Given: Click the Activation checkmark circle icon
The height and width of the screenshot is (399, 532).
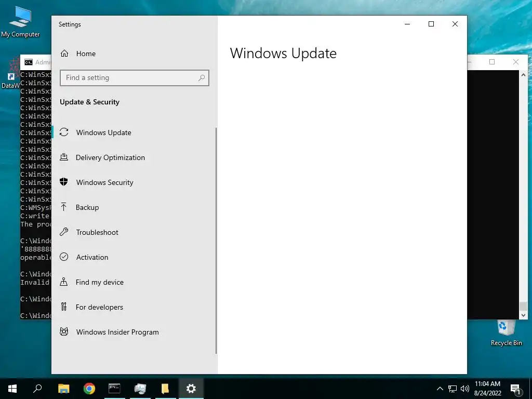Looking at the screenshot, I should [x=64, y=257].
